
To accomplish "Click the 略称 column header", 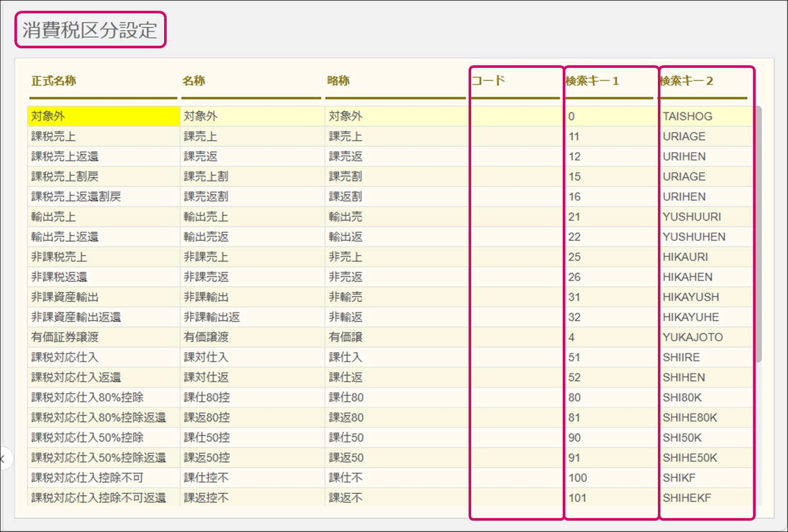I will [x=338, y=81].
